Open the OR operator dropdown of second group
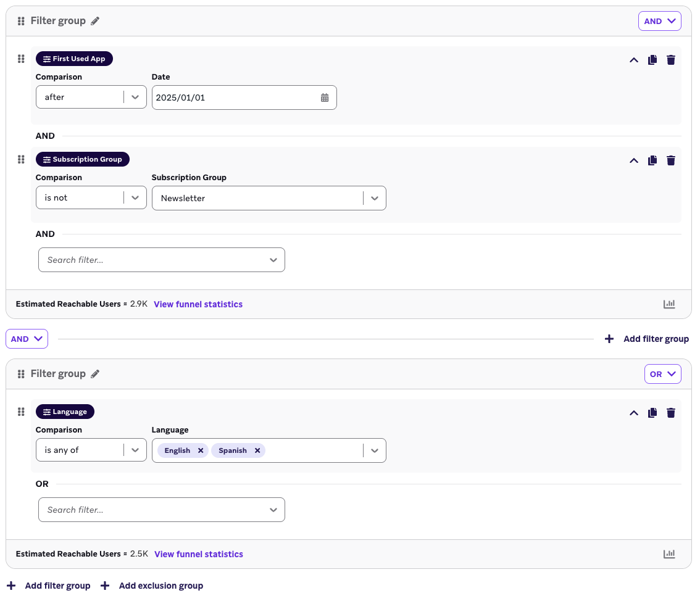Viewport: 700px width, 601px height. point(662,374)
